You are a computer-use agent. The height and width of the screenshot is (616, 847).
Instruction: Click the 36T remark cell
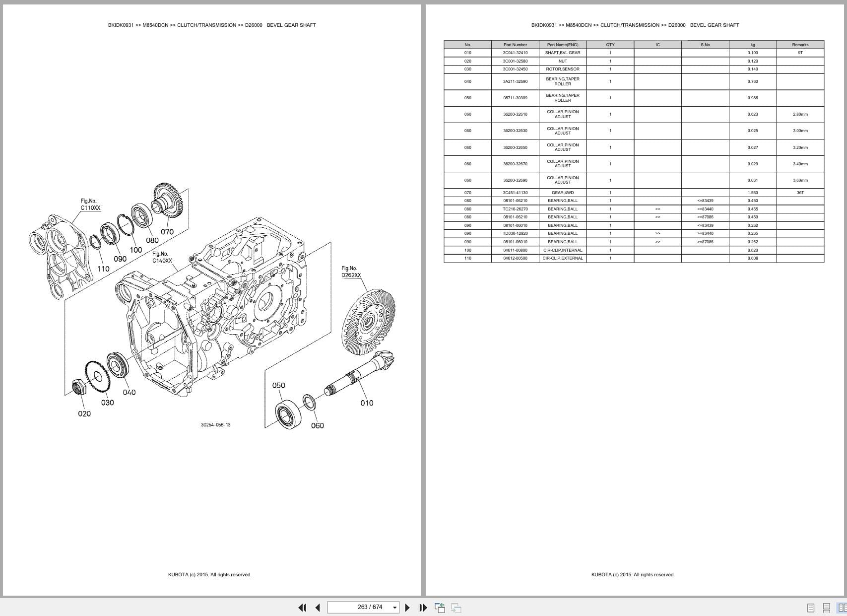tap(800, 193)
